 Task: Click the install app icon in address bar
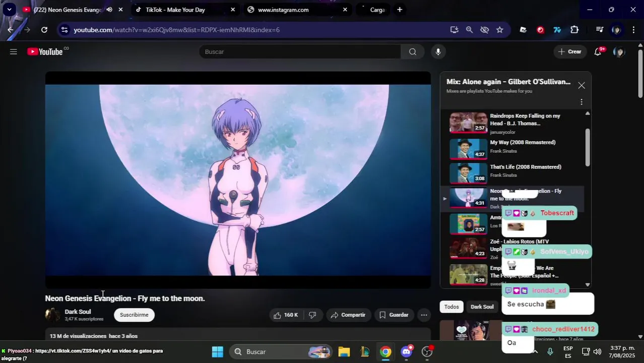pos(454,30)
